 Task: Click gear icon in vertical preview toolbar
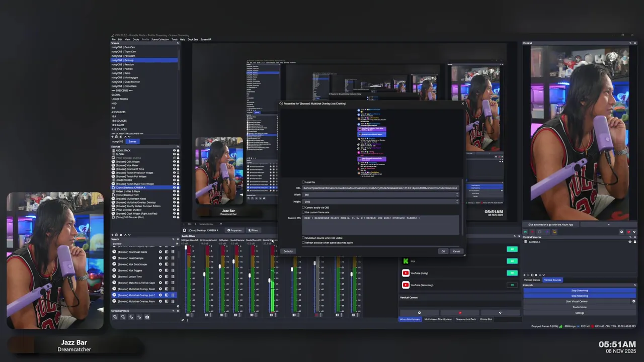point(621,232)
